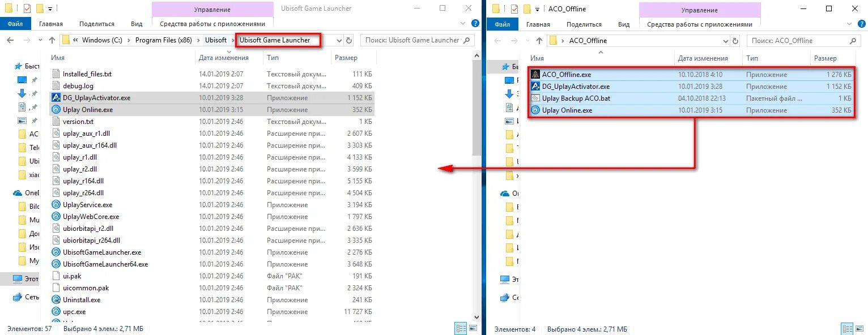The height and width of the screenshot is (335, 868).
Task: Click search box in Ubisoft Game Launcher window
Action: [x=418, y=40]
